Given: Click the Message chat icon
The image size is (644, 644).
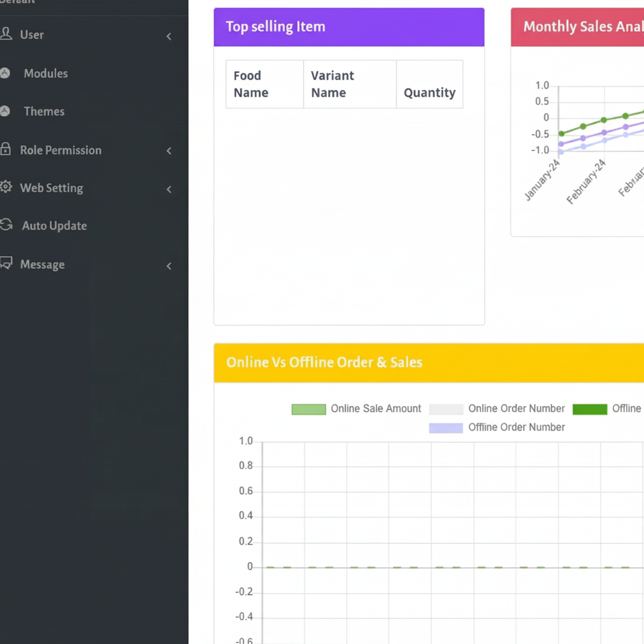Looking at the screenshot, I should coord(5,264).
